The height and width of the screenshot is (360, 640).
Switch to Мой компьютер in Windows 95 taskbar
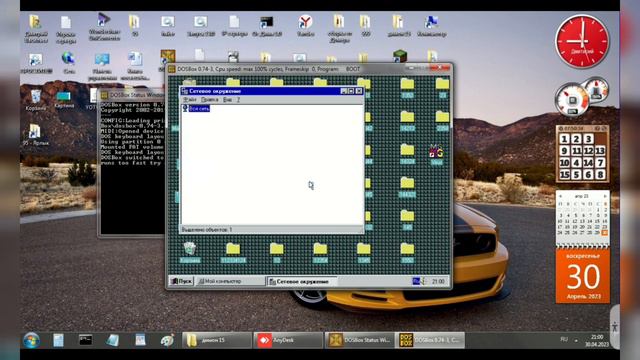(x=231, y=281)
